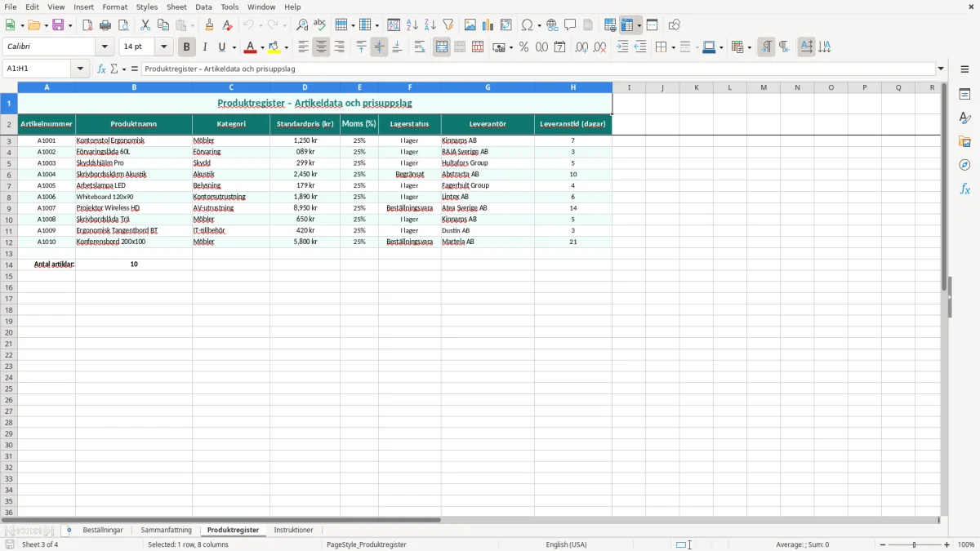Open Find and Replace icon
Screen dimensions: 980x551
302,25
